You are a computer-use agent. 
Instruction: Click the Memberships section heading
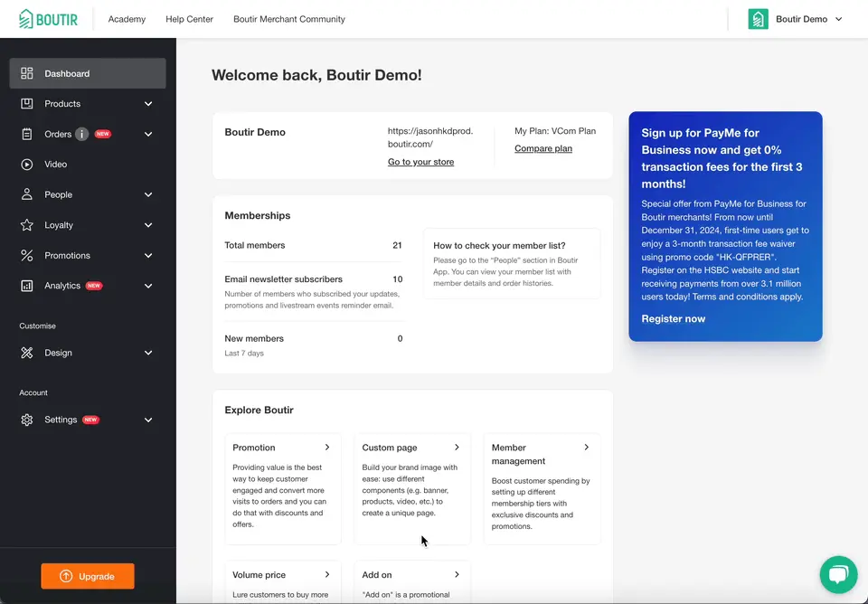tap(258, 215)
